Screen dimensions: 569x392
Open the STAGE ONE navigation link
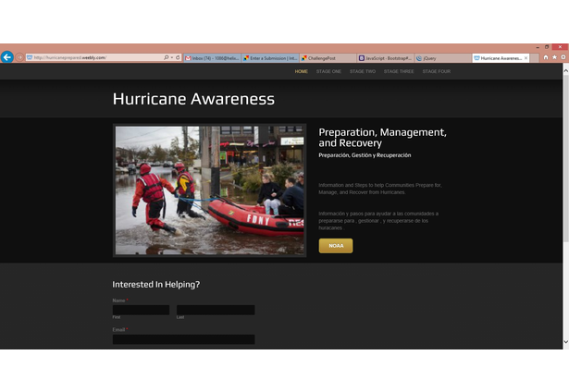[328, 71]
